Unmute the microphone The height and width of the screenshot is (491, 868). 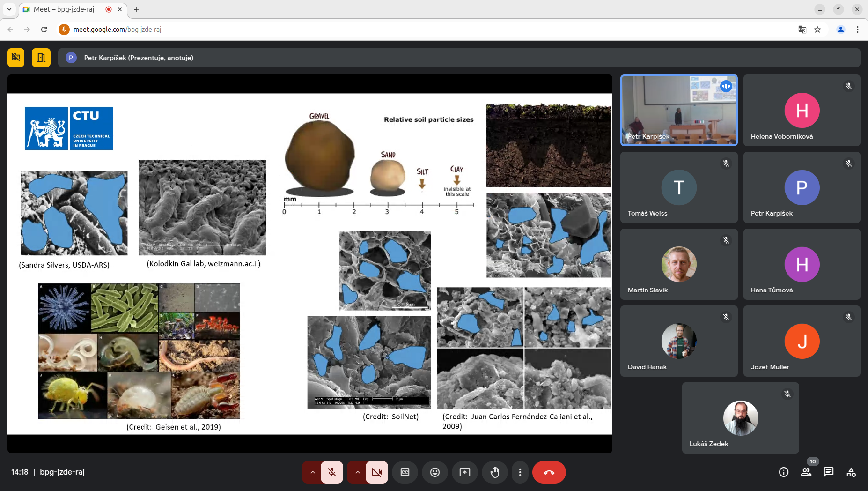pos(332,472)
